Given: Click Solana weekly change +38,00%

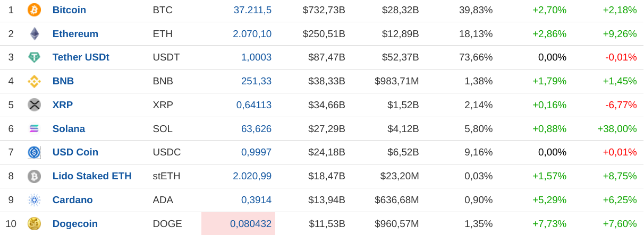Looking at the screenshot, I should coord(616,129).
